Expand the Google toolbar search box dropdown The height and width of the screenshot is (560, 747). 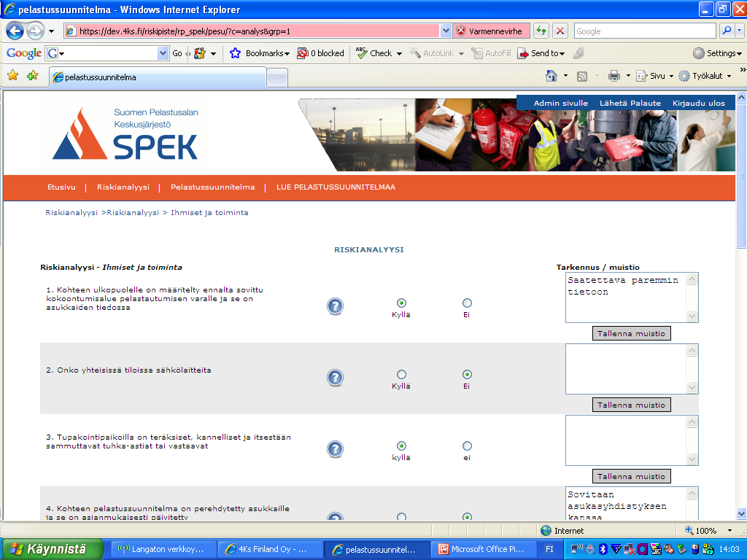pyautogui.click(x=163, y=53)
